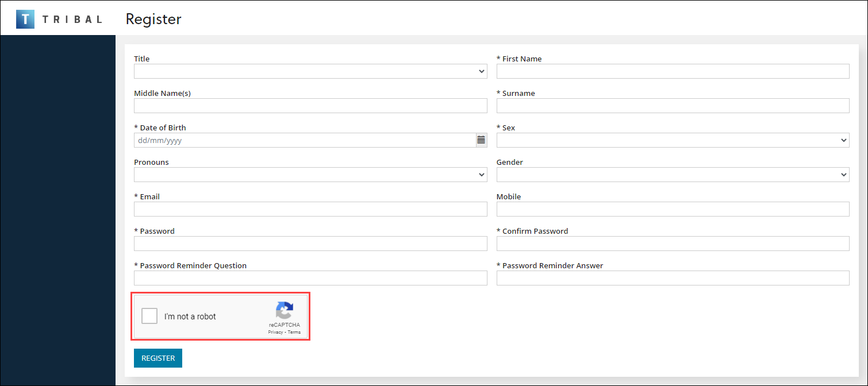Tick the I'm not a robot checkbox
The width and height of the screenshot is (868, 386).
tap(149, 316)
